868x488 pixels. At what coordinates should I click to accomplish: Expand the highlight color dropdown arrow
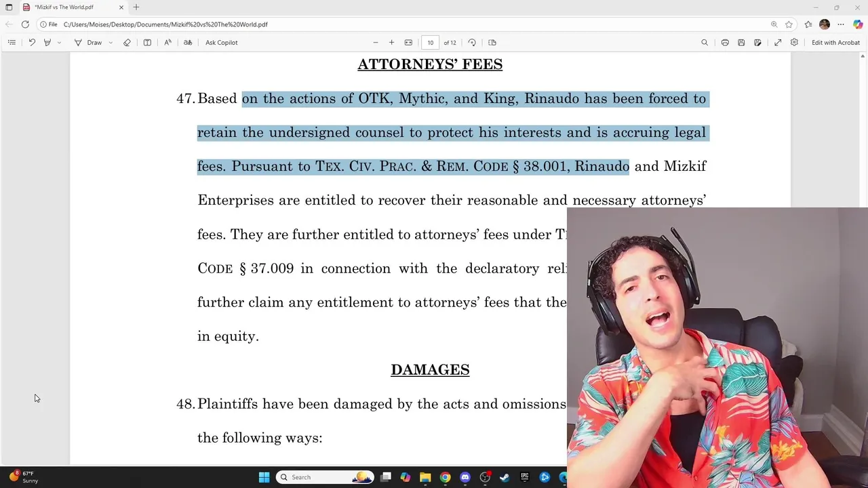(59, 42)
